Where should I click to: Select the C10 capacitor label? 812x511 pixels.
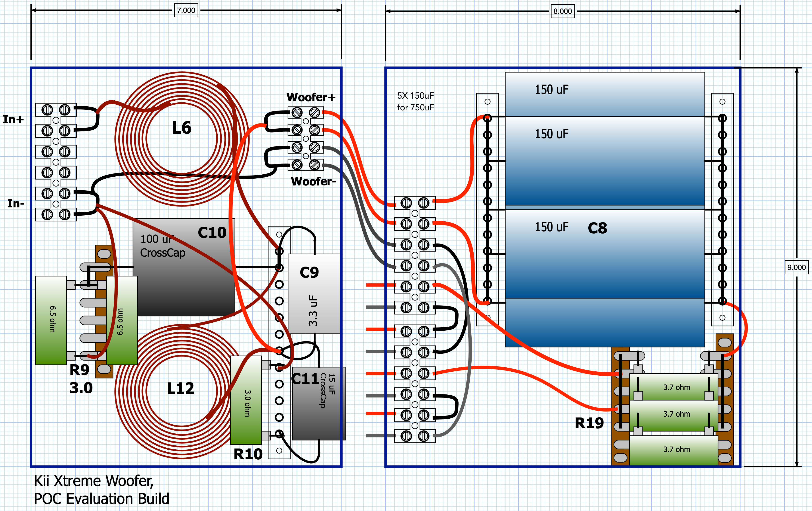(x=212, y=233)
